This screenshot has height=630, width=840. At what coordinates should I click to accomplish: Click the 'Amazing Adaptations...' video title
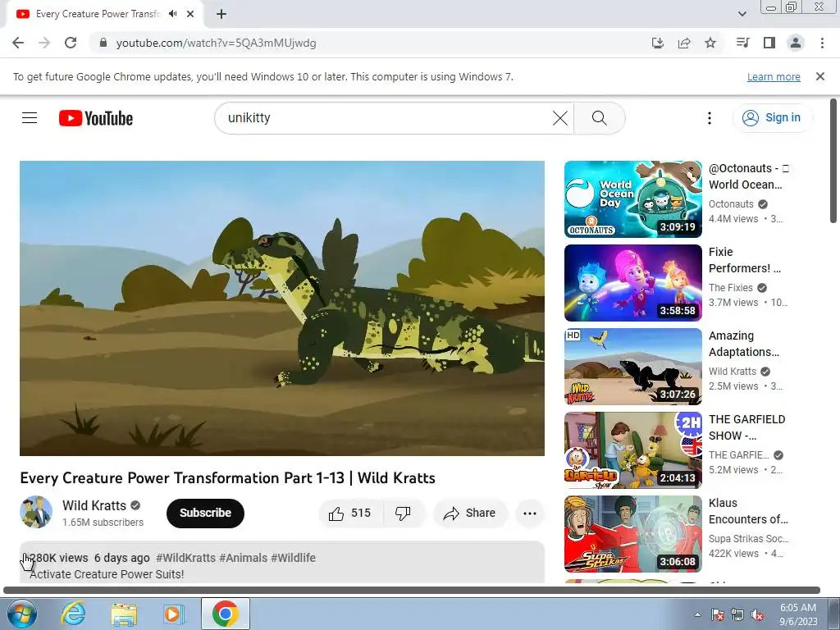pos(744,344)
